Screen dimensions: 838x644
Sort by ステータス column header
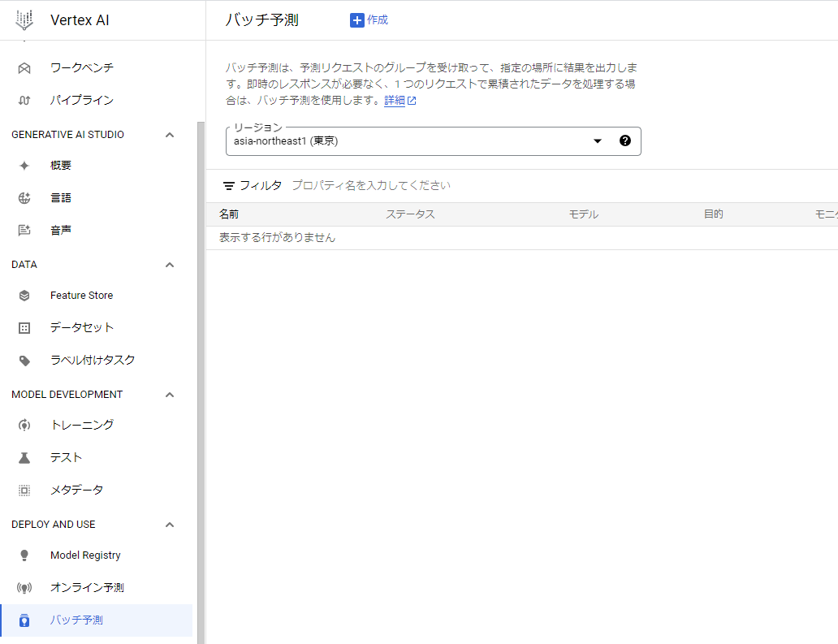pos(410,214)
